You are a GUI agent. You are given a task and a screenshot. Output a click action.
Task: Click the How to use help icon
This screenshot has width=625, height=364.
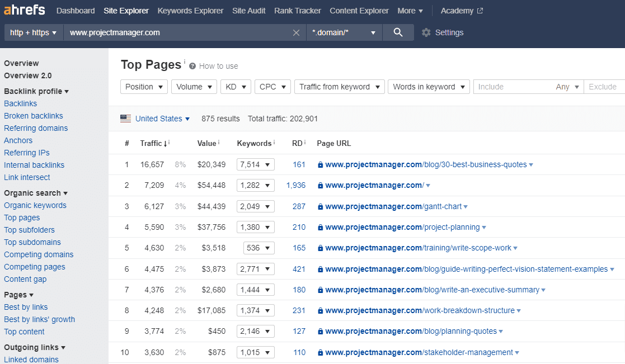[x=192, y=66]
